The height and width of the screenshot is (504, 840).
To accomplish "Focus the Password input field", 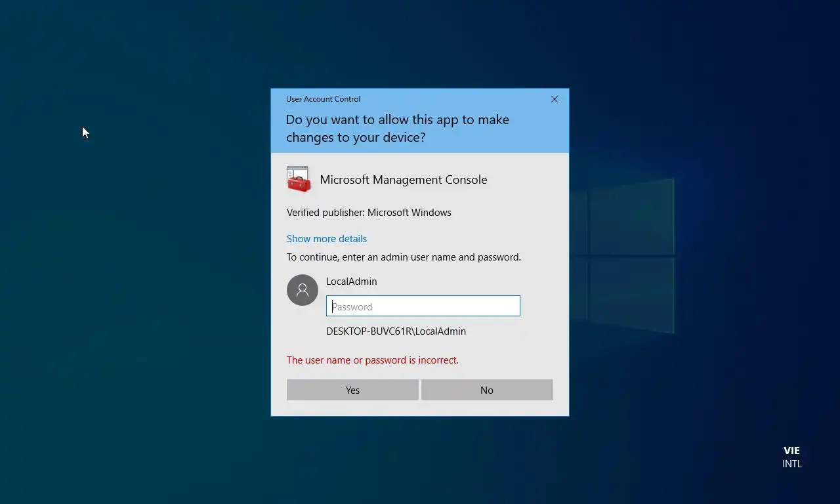I will click(423, 306).
